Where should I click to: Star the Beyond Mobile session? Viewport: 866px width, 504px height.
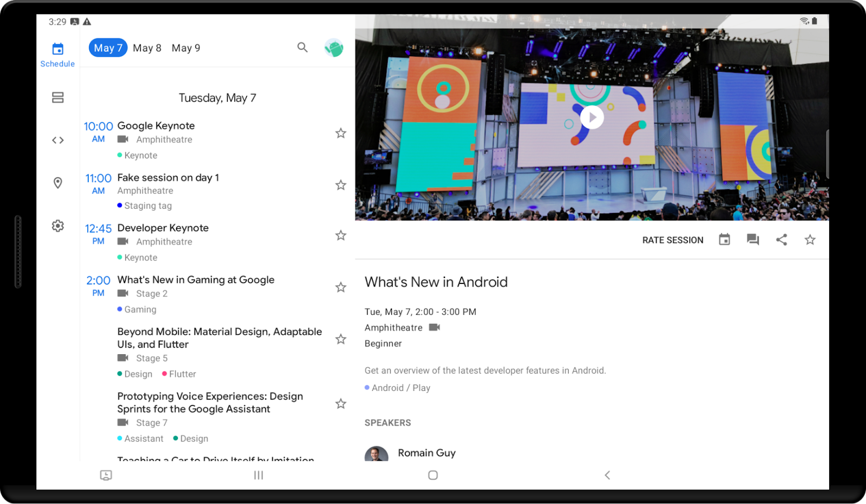tap(340, 339)
